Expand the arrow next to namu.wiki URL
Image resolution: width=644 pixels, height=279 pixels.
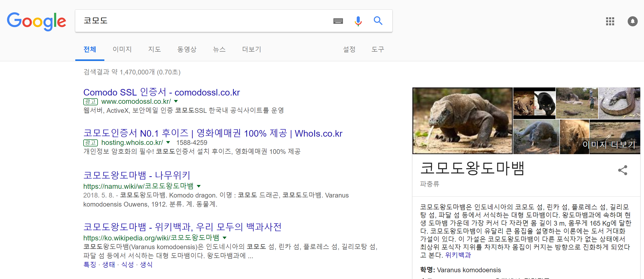point(199,186)
